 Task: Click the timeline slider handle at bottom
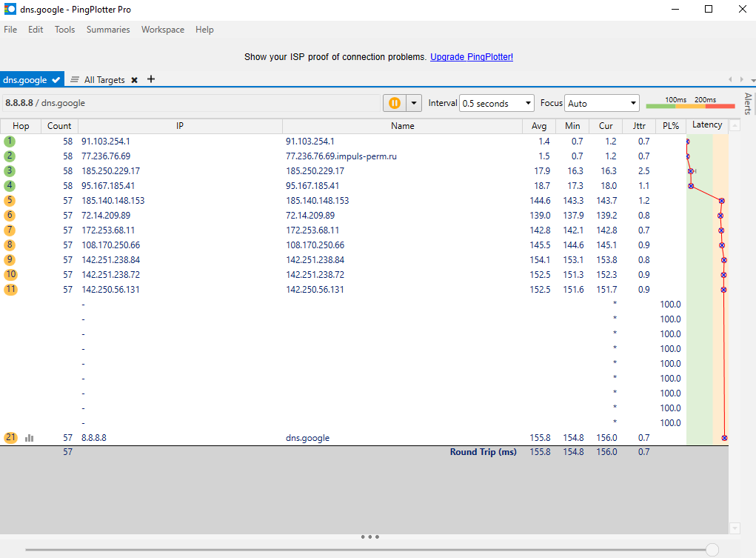(x=712, y=549)
